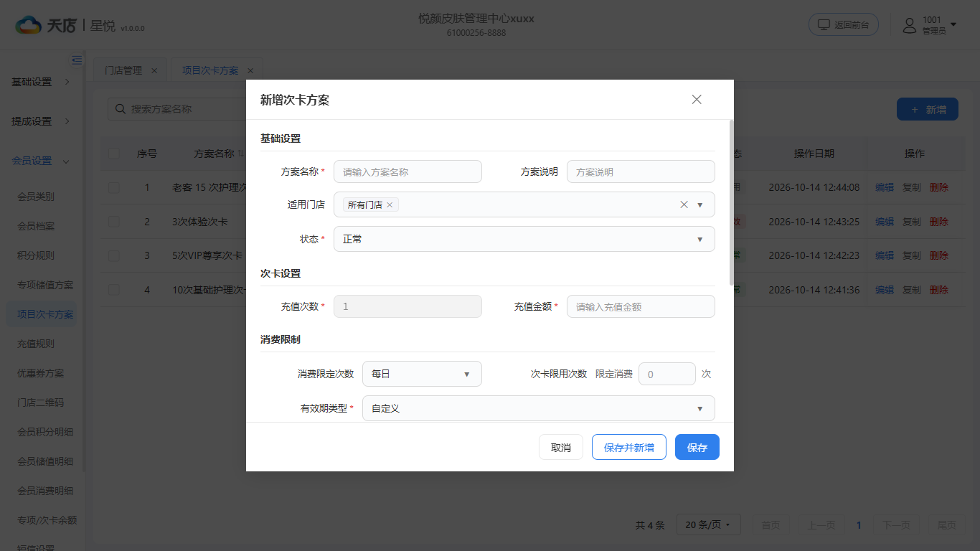Image resolution: width=980 pixels, height=551 pixels.
Task: Close the 新增次卡方案 dialog with X icon
Action: pos(697,100)
